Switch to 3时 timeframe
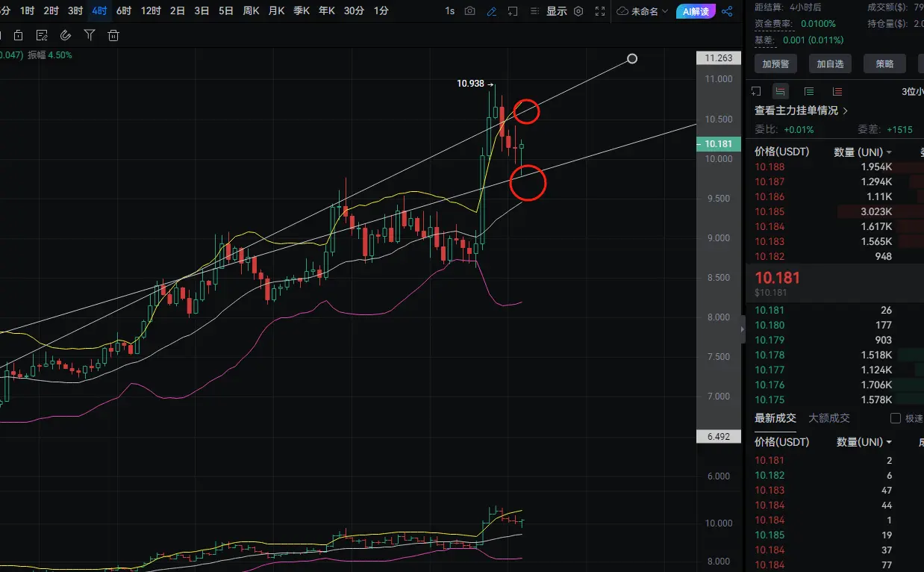The width and height of the screenshot is (924, 572). coord(75,10)
